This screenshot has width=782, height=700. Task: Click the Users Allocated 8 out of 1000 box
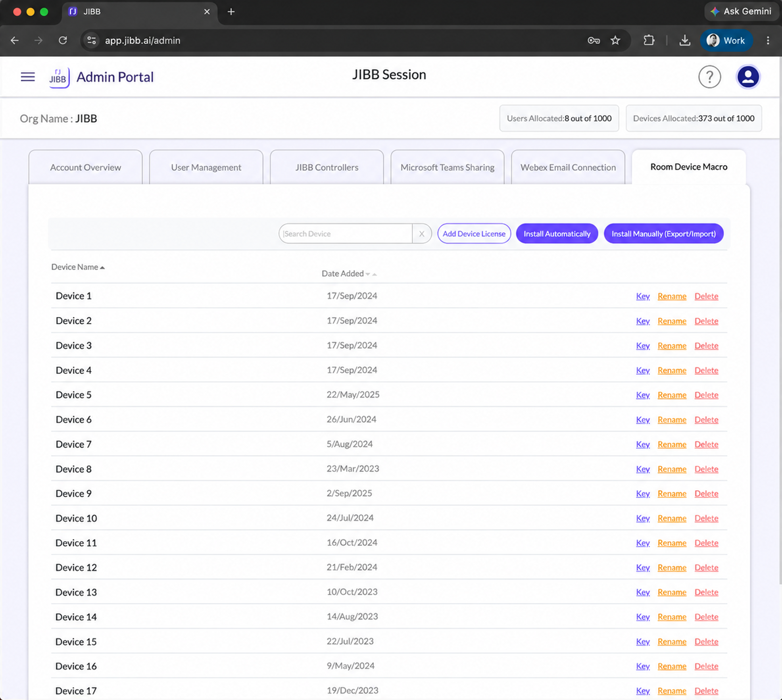[x=559, y=118]
